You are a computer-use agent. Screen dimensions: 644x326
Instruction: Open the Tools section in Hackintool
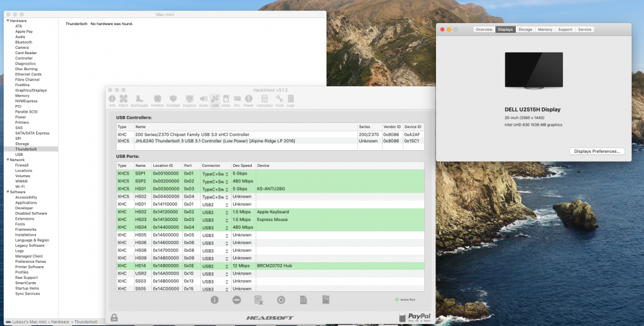pos(279,101)
